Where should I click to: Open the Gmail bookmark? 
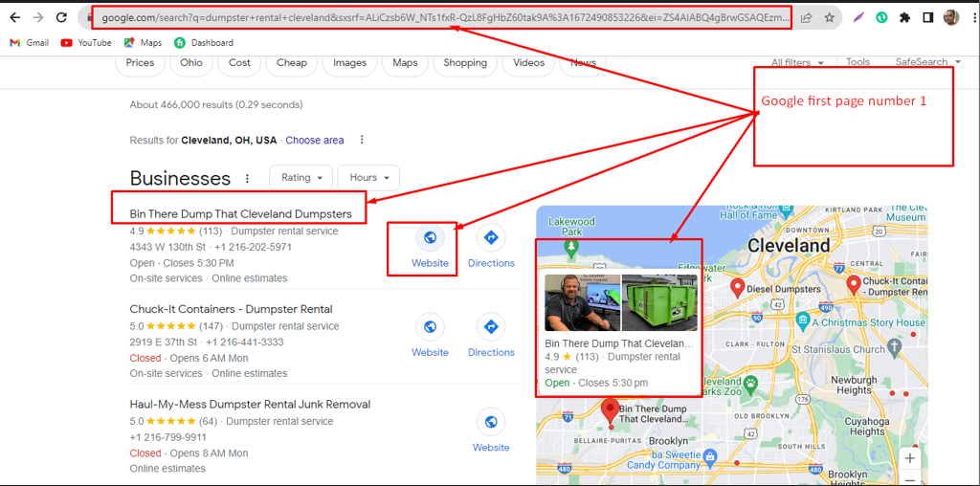point(30,42)
